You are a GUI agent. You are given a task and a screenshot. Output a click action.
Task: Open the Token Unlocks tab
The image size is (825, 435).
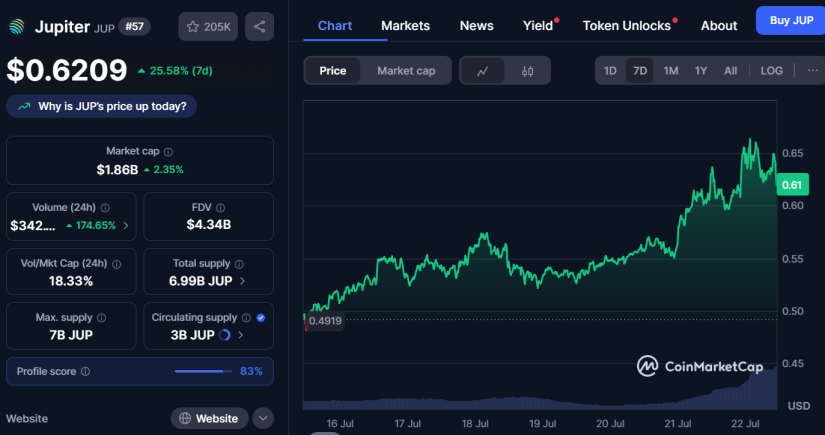click(627, 26)
